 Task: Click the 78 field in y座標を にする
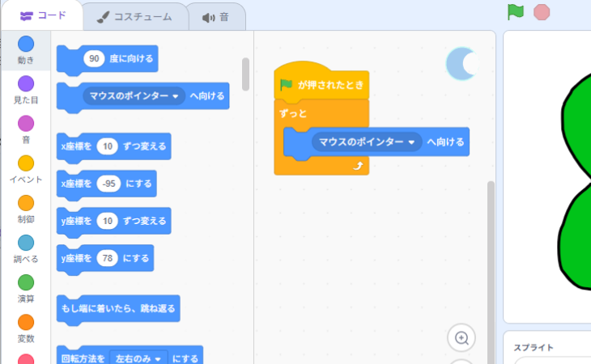pyautogui.click(x=108, y=258)
